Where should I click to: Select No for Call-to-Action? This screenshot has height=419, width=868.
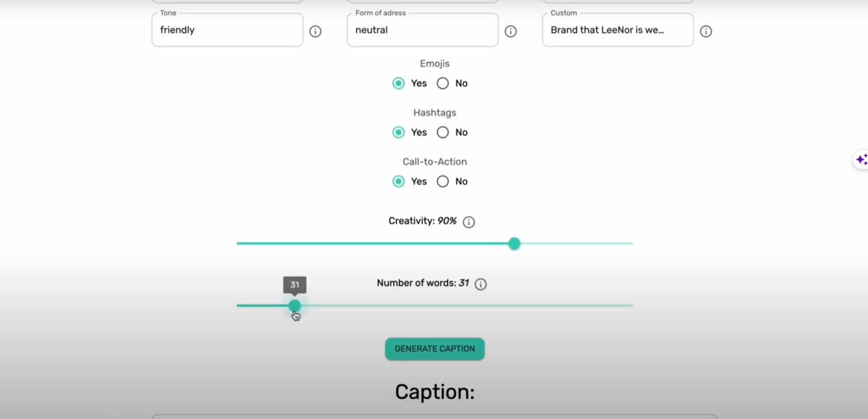(443, 182)
